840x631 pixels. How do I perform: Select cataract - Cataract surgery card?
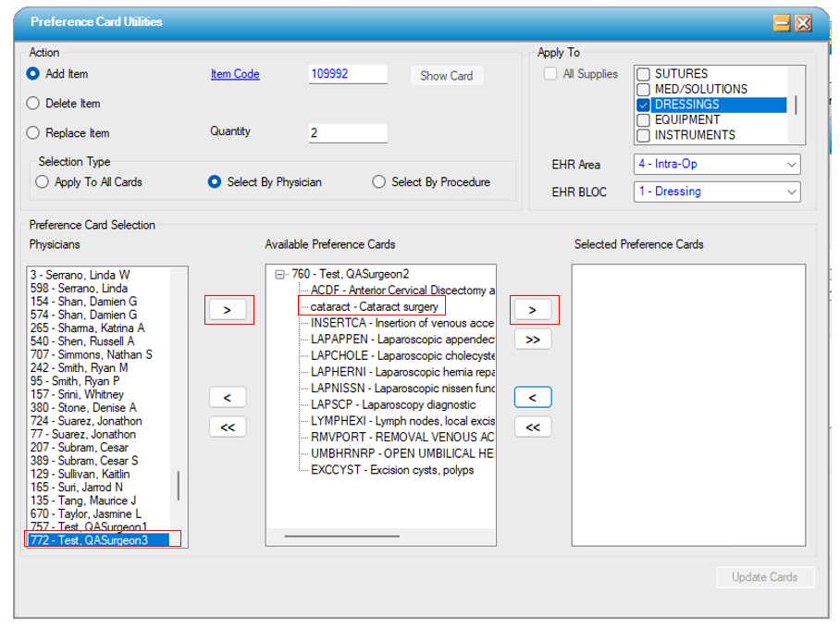(374, 306)
